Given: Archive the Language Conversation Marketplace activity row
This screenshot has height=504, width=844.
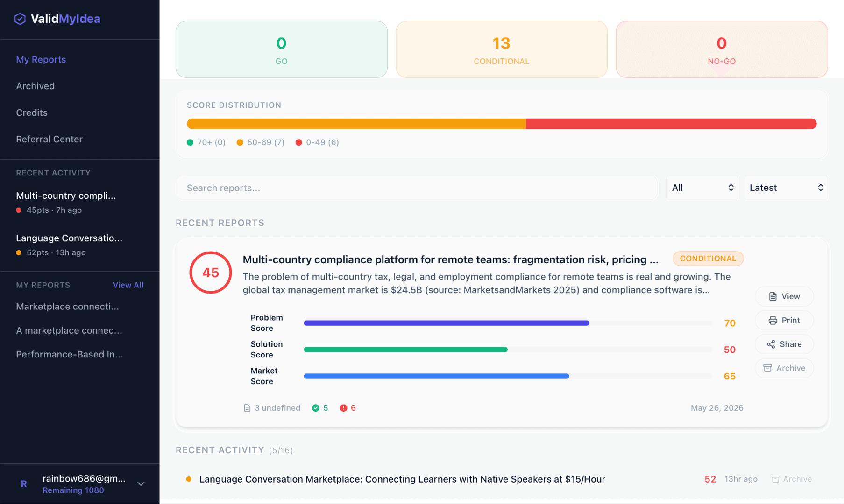Looking at the screenshot, I should [x=792, y=479].
